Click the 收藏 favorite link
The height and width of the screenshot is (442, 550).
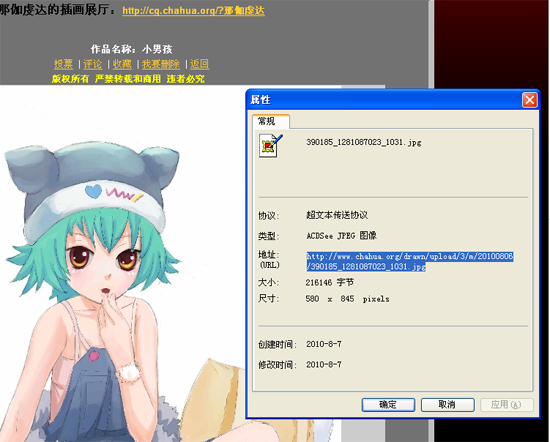point(122,64)
